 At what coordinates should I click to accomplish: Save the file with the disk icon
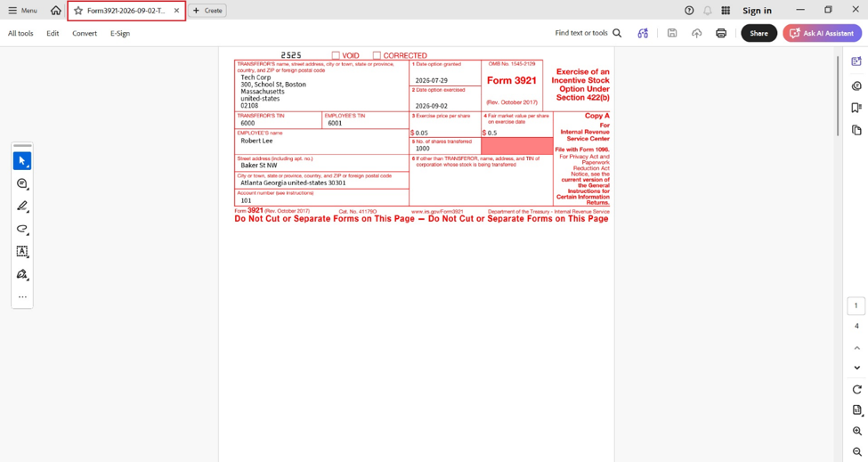pos(672,33)
